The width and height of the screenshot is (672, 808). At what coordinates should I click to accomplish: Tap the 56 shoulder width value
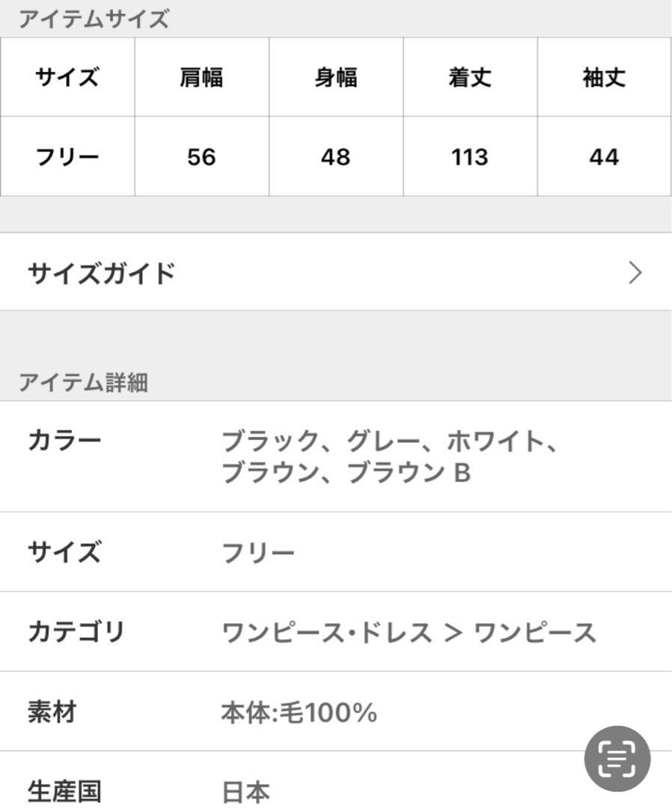coord(201,156)
